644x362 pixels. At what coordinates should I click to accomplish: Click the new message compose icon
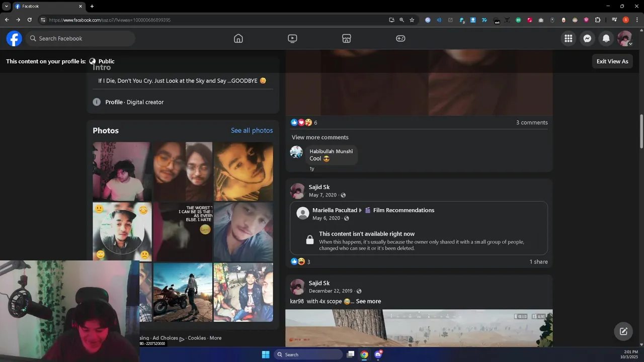pyautogui.click(x=623, y=331)
